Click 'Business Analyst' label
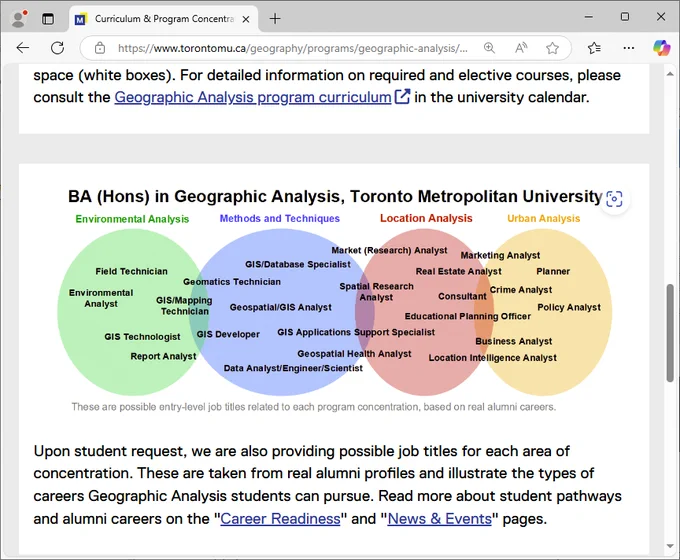This screenshot has width=680, height=560. pyautogui.click(x=513, y=341)
